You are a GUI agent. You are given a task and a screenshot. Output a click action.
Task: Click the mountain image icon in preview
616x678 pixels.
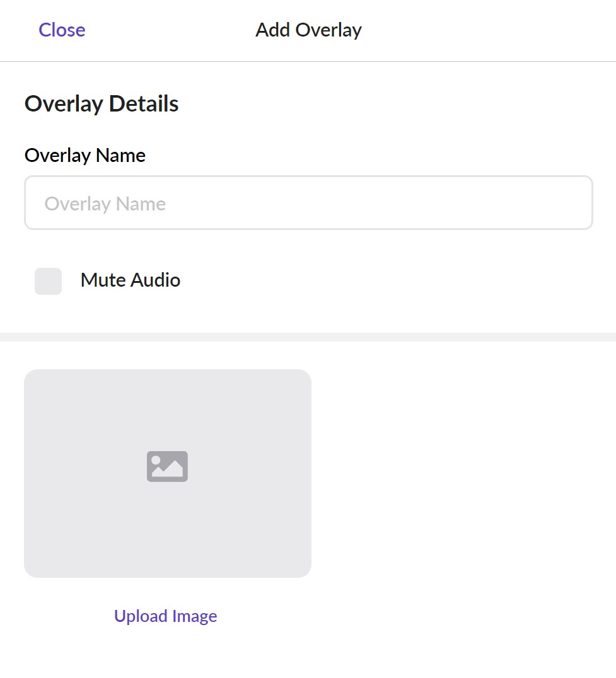click(x=167, y=466)
